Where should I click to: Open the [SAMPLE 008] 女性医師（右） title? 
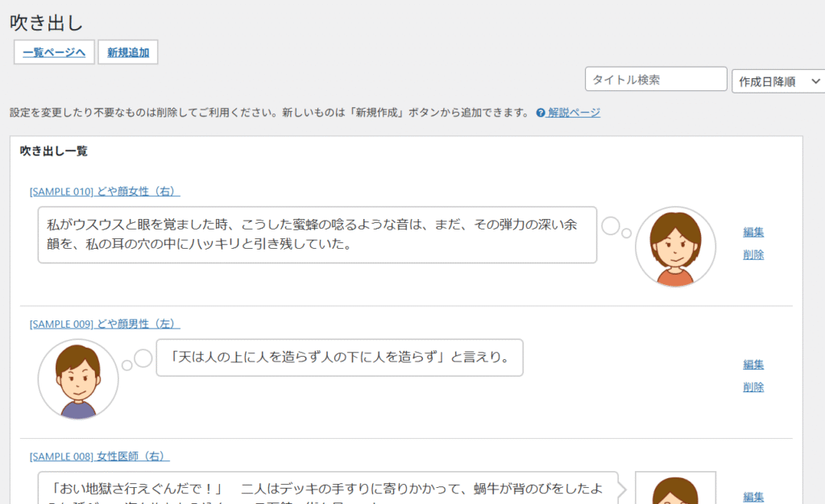click(99, 456)
